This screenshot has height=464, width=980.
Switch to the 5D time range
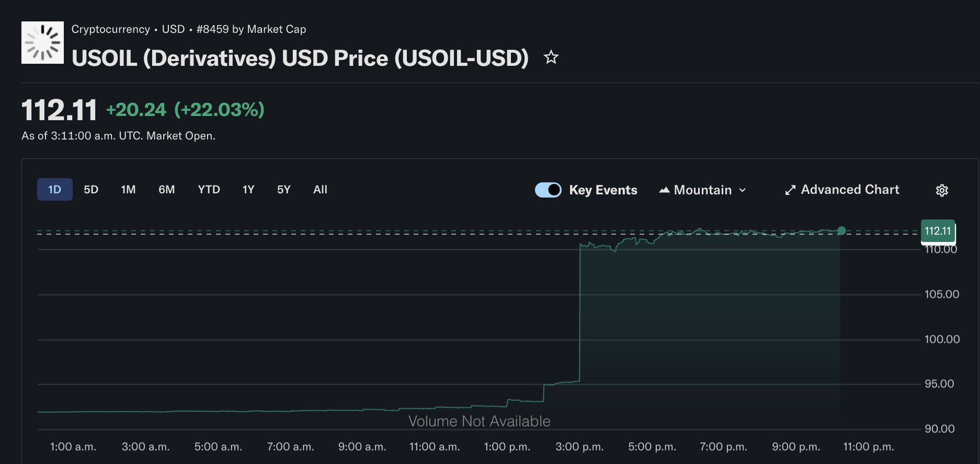(91, 190)
